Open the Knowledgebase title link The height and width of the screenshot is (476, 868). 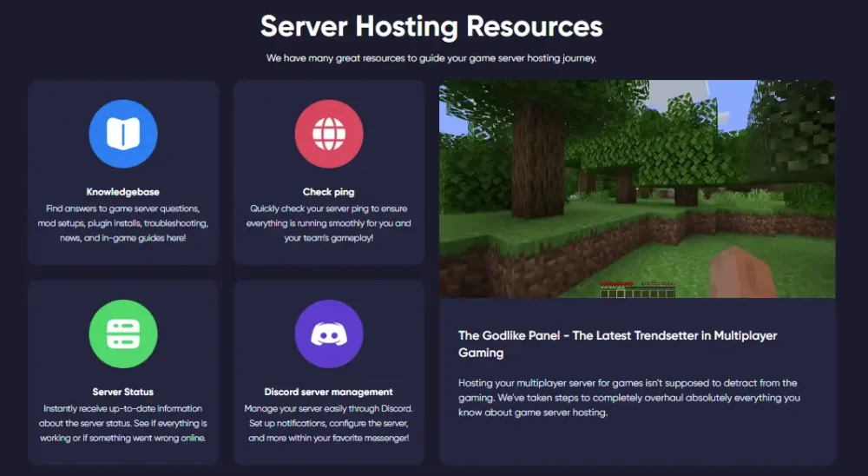(x=123, y=192)
